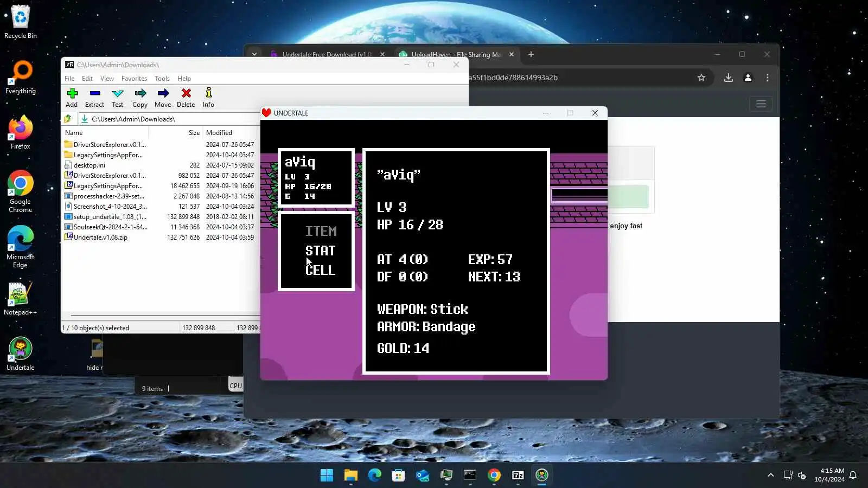Click the Chrome address bar URL

(x=513, y=78)
